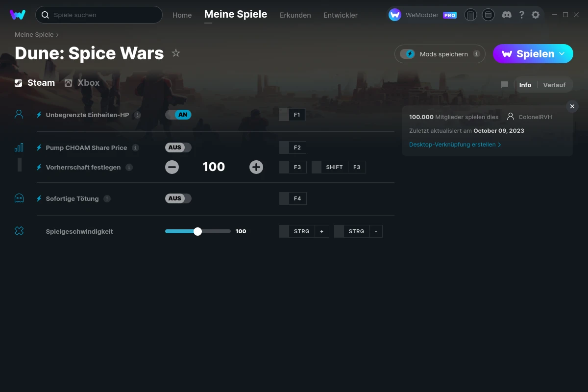Show info for Unbegrenzte Einheiten-HP
The width and height of the screenshot is (588, 392).
pyautogui.click(x=138, y=115)
